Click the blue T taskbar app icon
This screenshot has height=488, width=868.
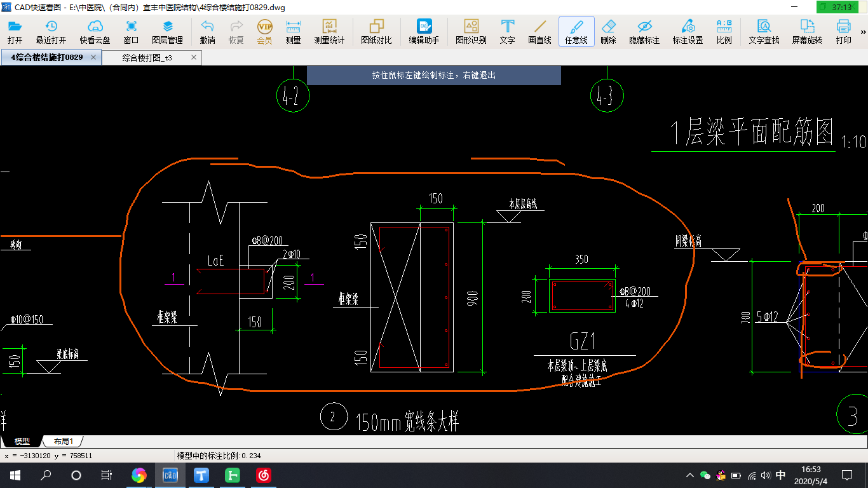click(201, 475)
